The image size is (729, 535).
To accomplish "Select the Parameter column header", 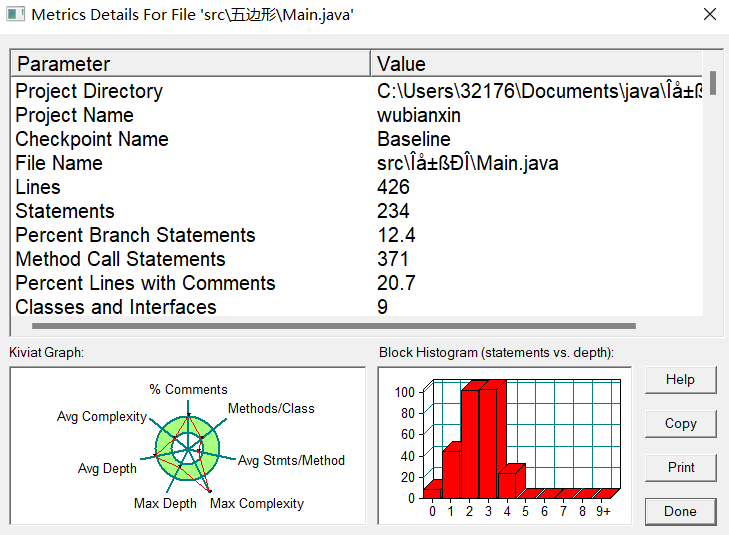I will 190,64.
